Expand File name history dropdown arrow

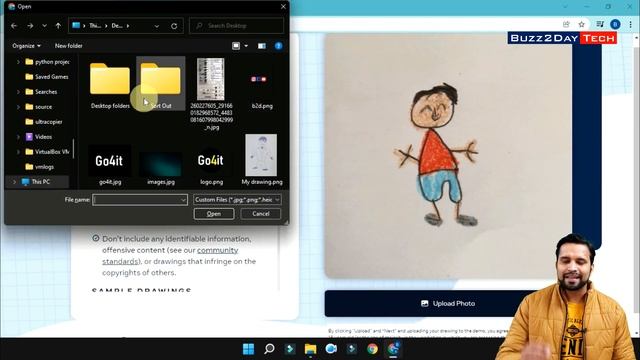click(183, 200)
